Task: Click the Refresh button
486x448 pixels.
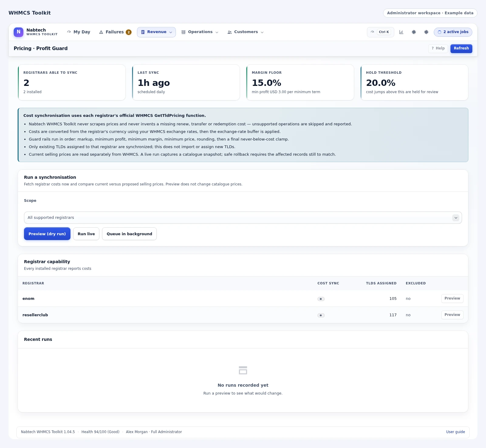Action: click(x=461, y=49)
